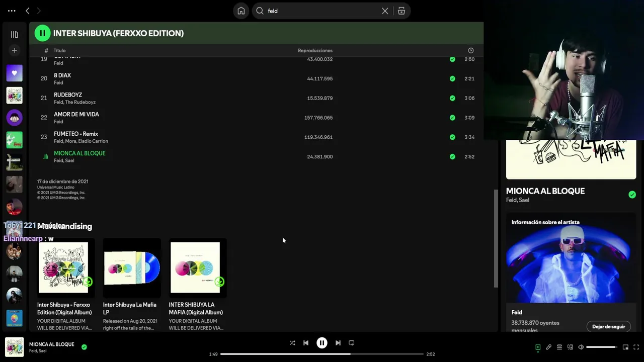Open artist link Eladio Carrion
644x362 pixels.
coord(93,141)
